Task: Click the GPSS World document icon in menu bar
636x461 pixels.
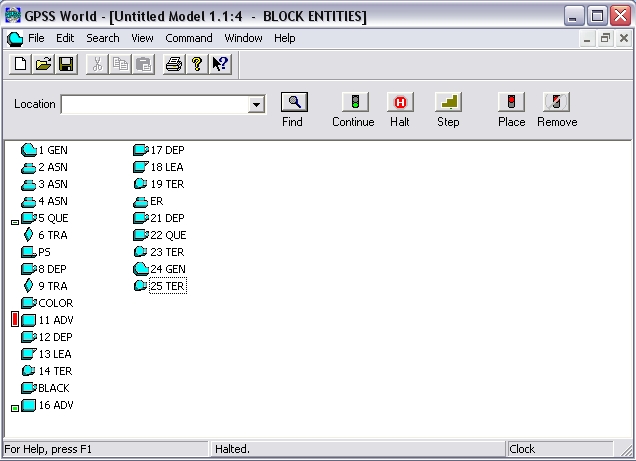Action: (15, 39)
